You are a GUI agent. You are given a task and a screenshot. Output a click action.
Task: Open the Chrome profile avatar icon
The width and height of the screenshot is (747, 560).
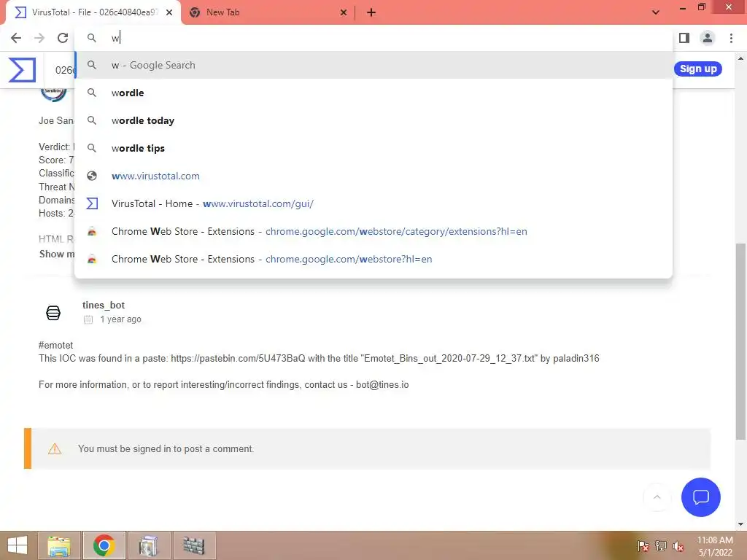tap(708, 38)
